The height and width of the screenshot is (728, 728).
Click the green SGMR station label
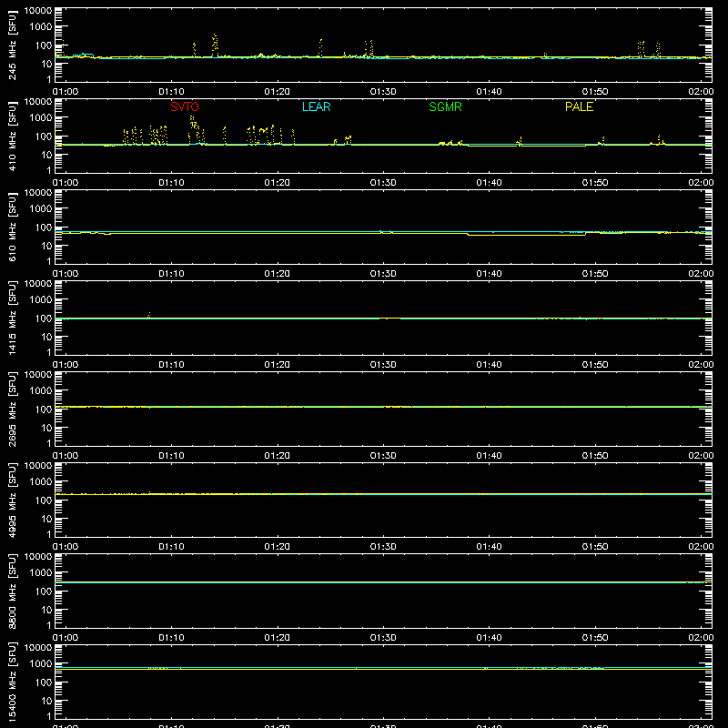coord(445,106)
